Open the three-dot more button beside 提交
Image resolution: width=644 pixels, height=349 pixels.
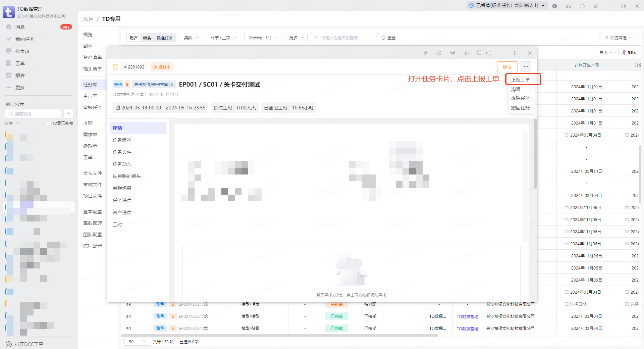click(526, 67)
